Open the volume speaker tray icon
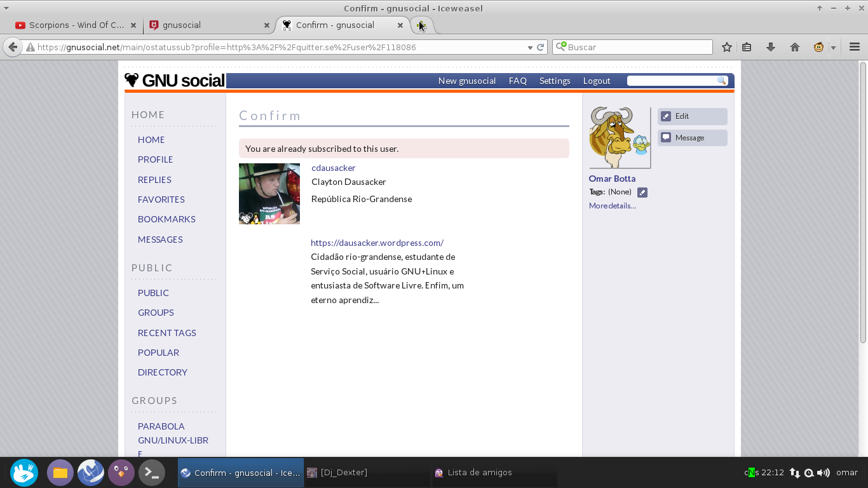The image size is (868, 488). pos(824,473)
